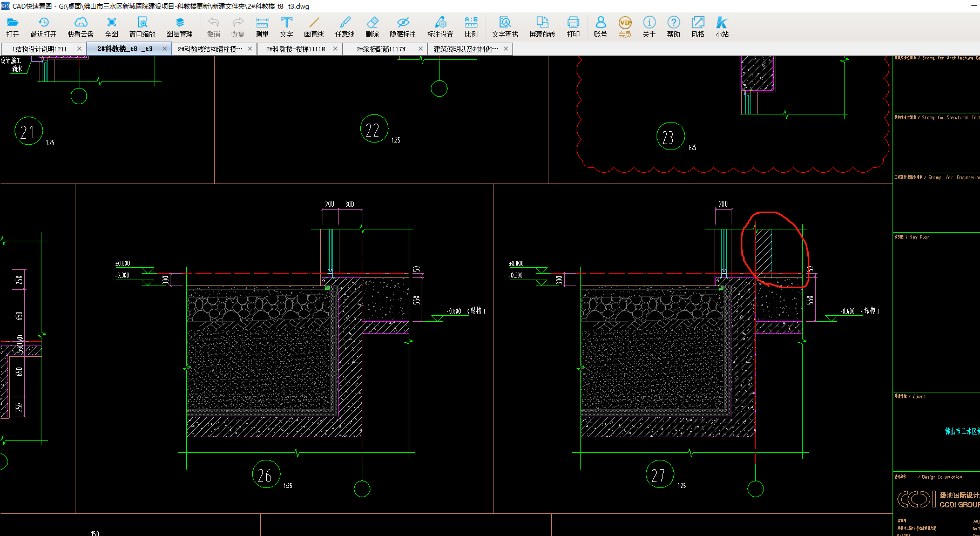Open 帮助 help
This screenshot has height=536, width=980.
click(x=673, y=26)
